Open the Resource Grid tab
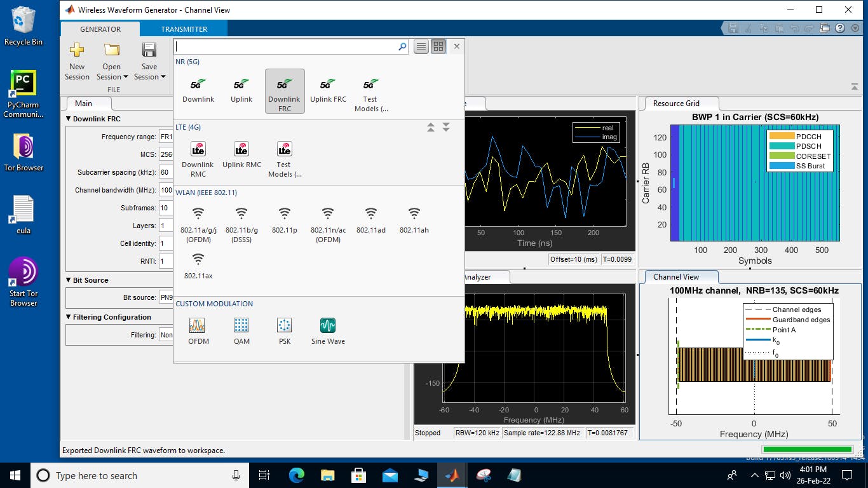The height and width of the screenshot is (488, 868). [x=676, y=104]
